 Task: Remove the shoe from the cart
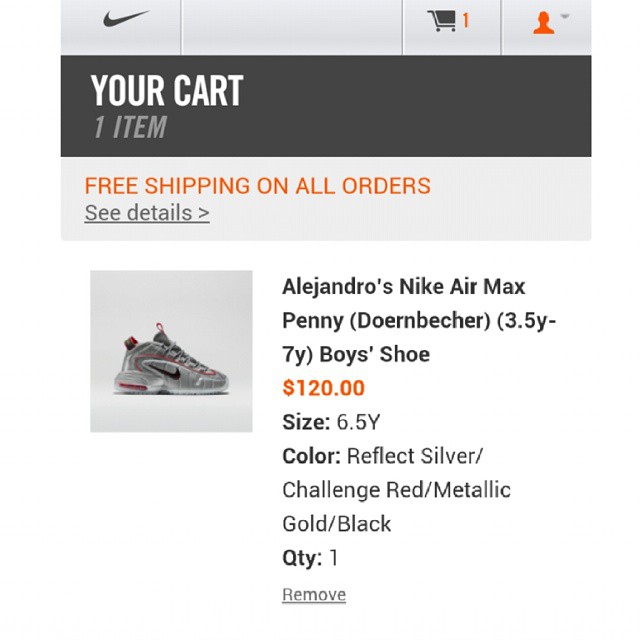click(x=313, y=595)
